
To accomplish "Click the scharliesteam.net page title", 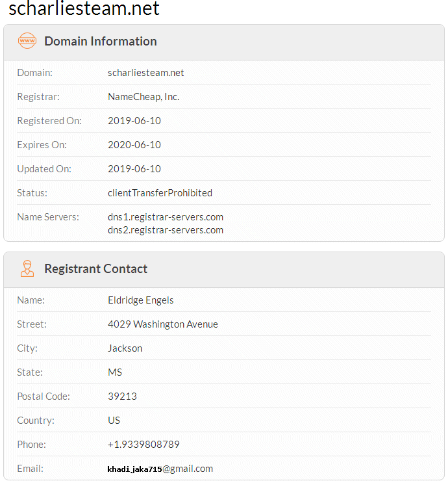I will [x=84, y=9].
